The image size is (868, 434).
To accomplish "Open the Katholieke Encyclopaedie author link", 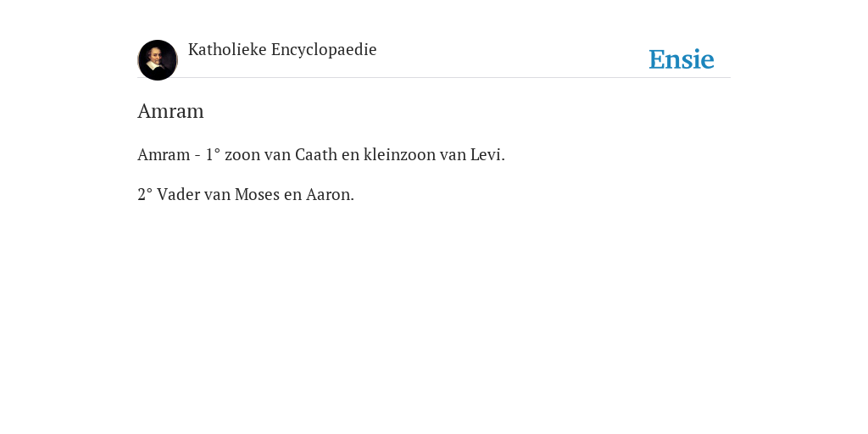I will click(282, 49).
